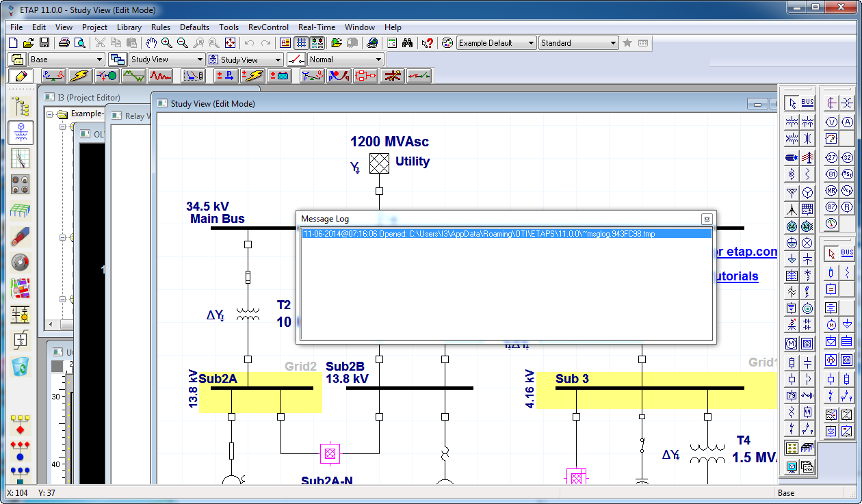Open the Real-Time menu
The image size is (862, 504).
pyautogui.click(x=316, y=27)
